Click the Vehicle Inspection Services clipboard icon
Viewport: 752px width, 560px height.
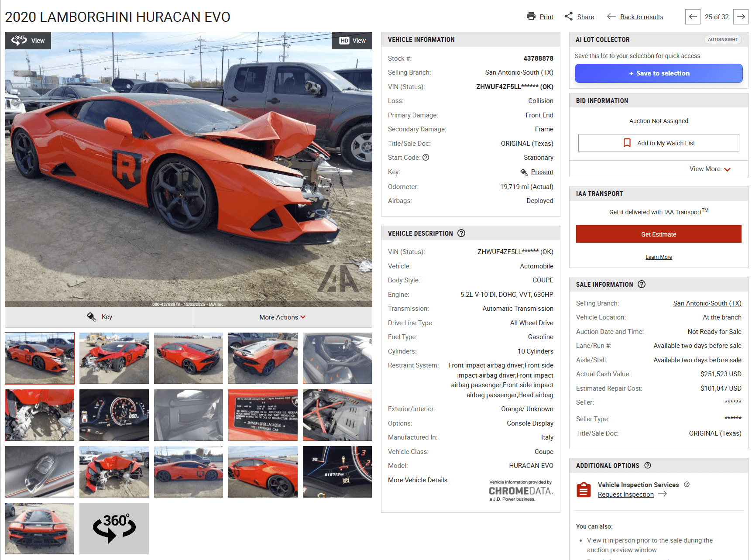[x=584, y=489]
